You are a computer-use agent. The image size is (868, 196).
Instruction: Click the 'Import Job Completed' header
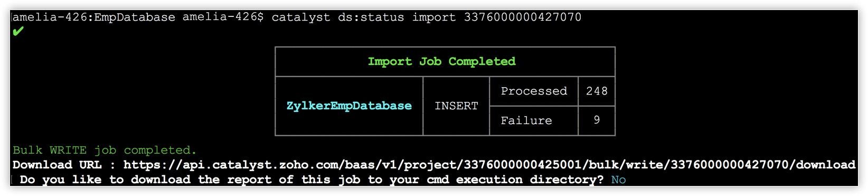pyautogui.click(x=441, y=62)
